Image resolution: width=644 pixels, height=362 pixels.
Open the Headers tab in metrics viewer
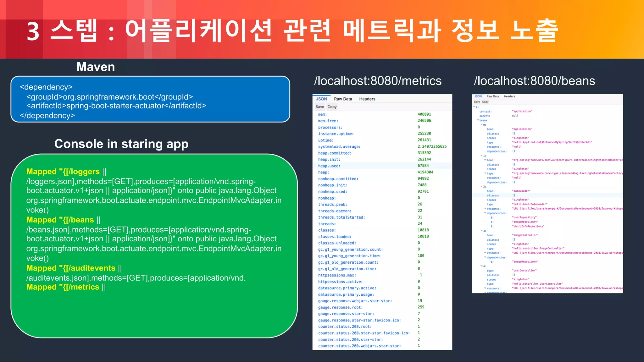(x=367, y=99)
